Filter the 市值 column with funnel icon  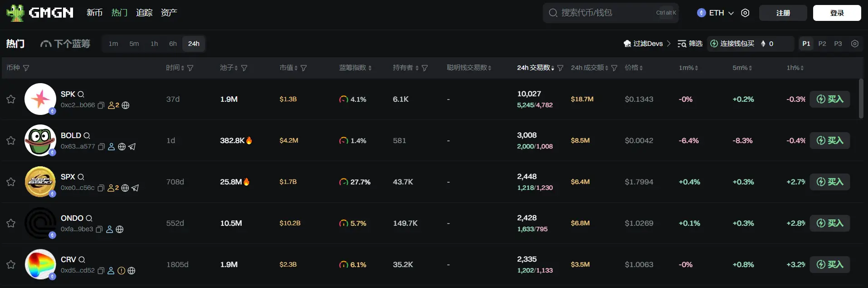304,68
